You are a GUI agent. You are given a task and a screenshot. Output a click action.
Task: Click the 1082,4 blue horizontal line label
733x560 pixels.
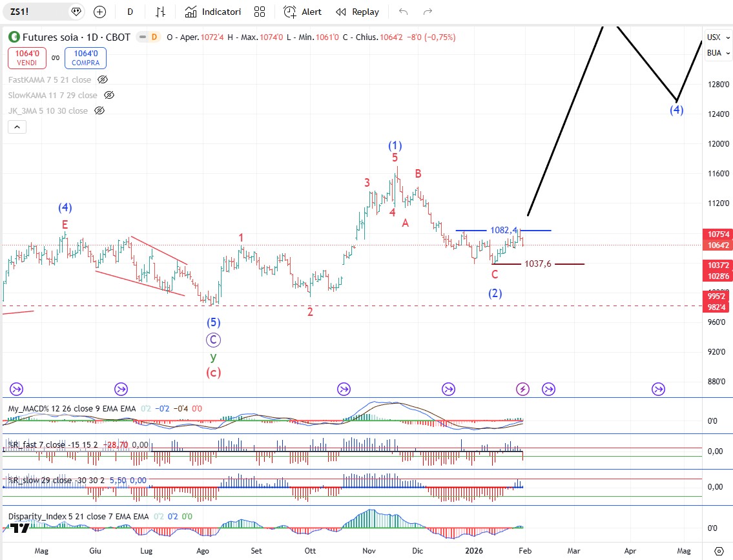(504, 230)
